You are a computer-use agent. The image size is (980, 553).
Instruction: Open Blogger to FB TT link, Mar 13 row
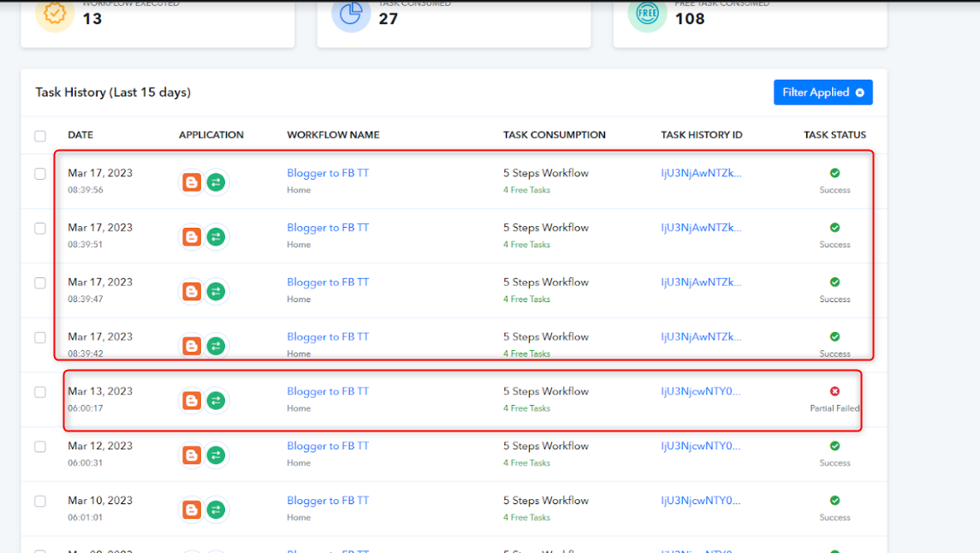coord(328,391)
